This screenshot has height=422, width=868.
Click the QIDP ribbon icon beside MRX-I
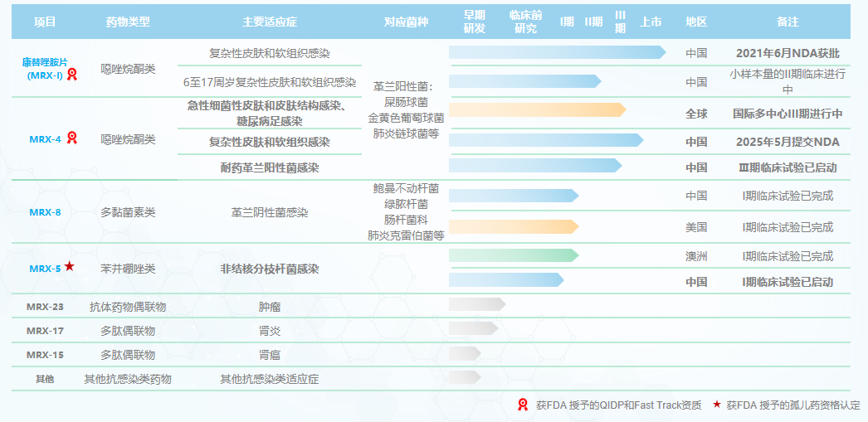72,75
